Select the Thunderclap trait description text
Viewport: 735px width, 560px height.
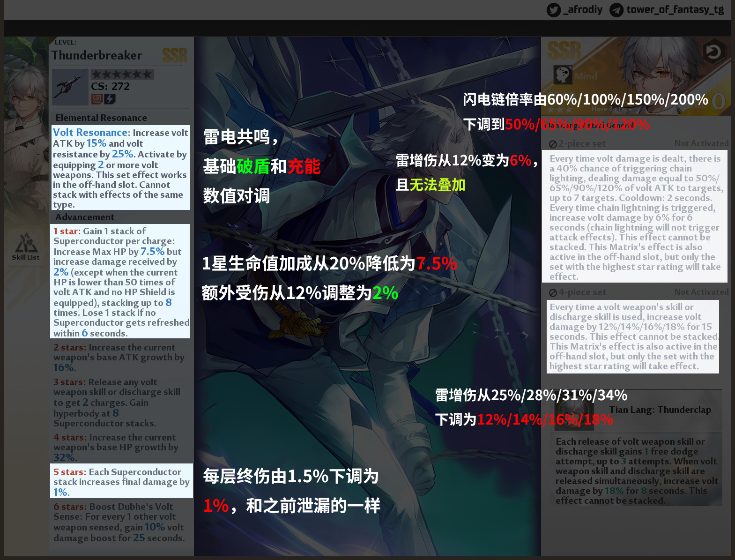coord(637,471)
